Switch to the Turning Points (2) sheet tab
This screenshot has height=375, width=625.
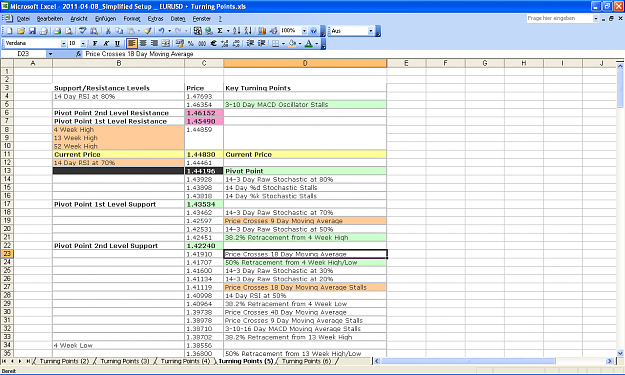(x=64, y=361)
